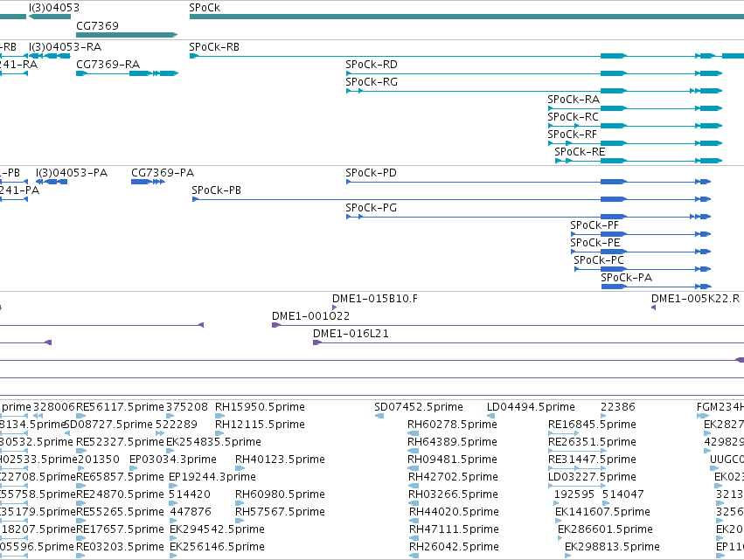
Task: Click the EP19244.3prime EST label
Action: [212, 477]
